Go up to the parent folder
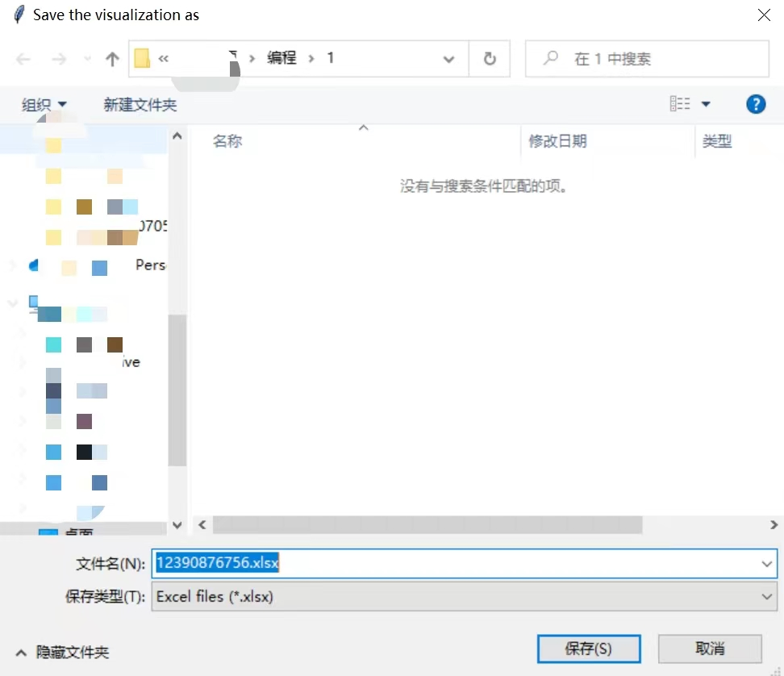Viewport: 784px width, 676px height. (x=112, y=58)
